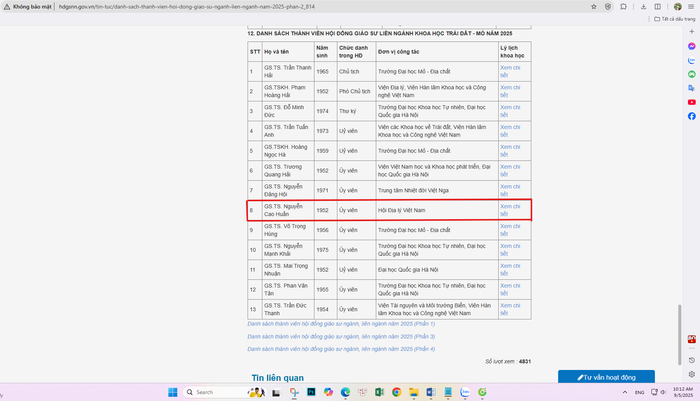This screenshot has height=401, width=700.
Task: Toggle the browser split sidebar panel icon
Action: point(658,7)
